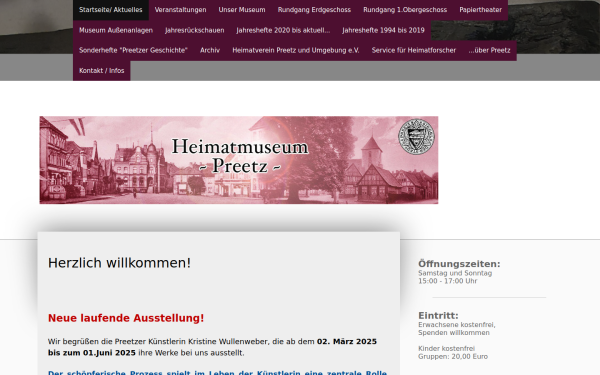Click the Neue laufende Ausstellung! red heading
Viewport: 600px width, 375px height.
click(x=126, y=318)
